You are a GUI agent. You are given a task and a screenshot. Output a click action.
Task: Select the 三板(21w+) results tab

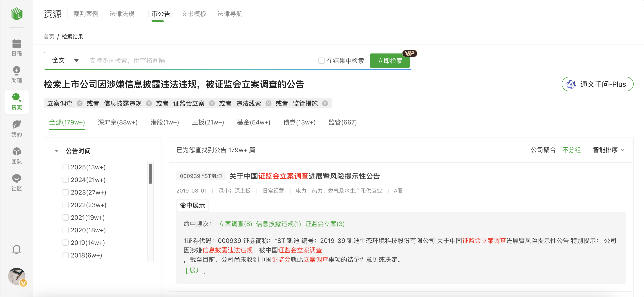tap(208, 122)
